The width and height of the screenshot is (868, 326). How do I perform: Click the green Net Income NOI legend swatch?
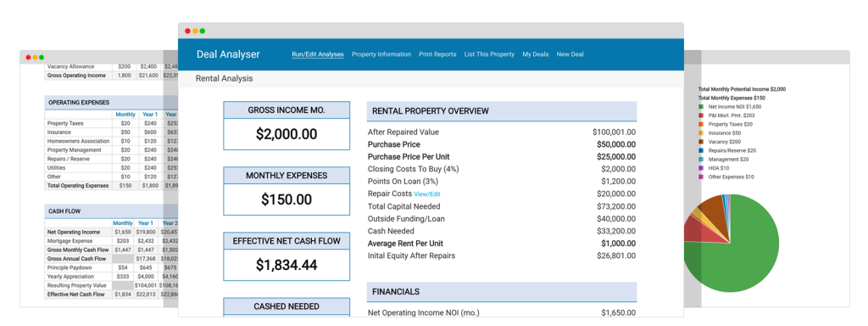(x=701, y=106)
